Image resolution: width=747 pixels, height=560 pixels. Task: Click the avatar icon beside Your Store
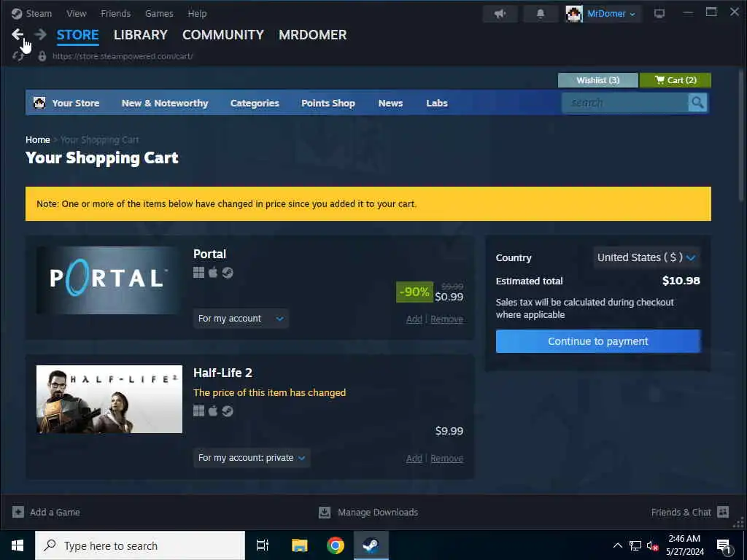(39, 103)
